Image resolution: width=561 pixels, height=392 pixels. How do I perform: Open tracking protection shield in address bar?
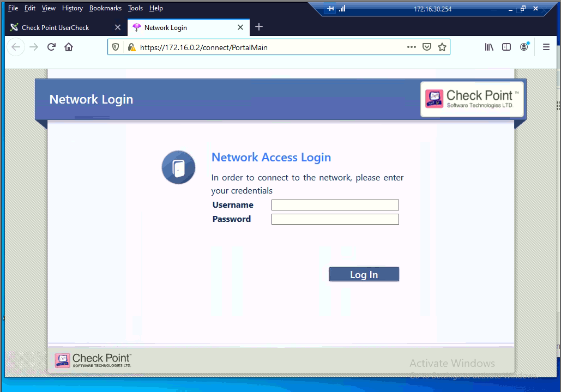[116, 47]
